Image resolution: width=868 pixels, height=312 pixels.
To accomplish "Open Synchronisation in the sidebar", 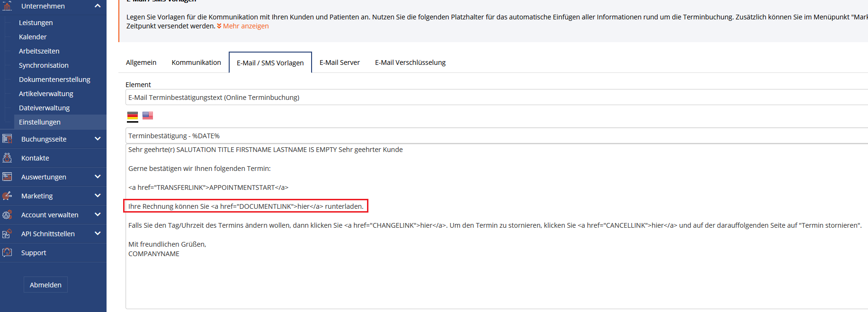I will [44, 65].
